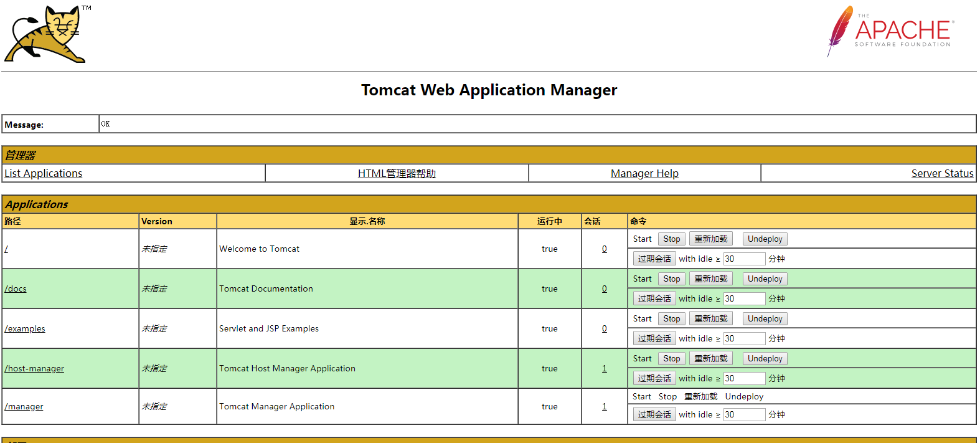The image size is (980, 443).
Task: Stop the Tomcat Documentation application
Action: 672,279
